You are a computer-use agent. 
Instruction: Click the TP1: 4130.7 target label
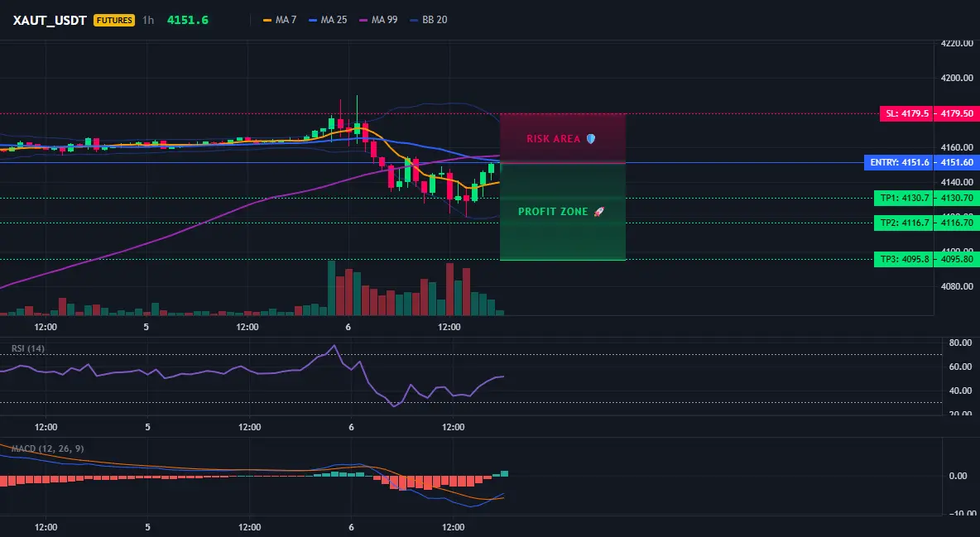point(904,199)
